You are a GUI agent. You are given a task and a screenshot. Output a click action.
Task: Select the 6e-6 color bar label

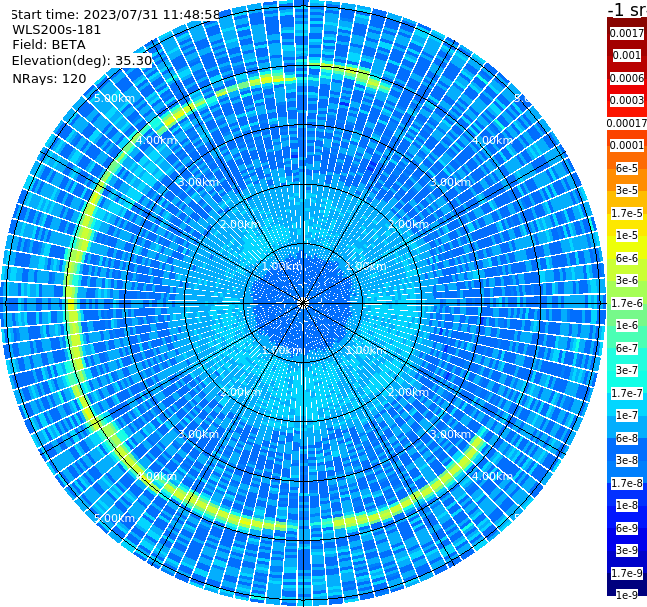627,258
